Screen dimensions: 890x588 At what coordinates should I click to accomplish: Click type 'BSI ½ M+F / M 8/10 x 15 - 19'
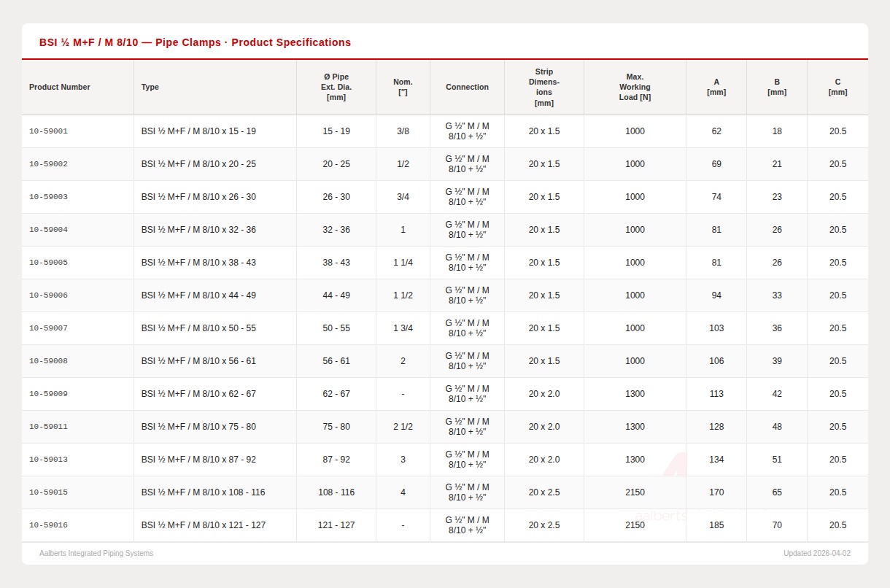coord(198,131)
